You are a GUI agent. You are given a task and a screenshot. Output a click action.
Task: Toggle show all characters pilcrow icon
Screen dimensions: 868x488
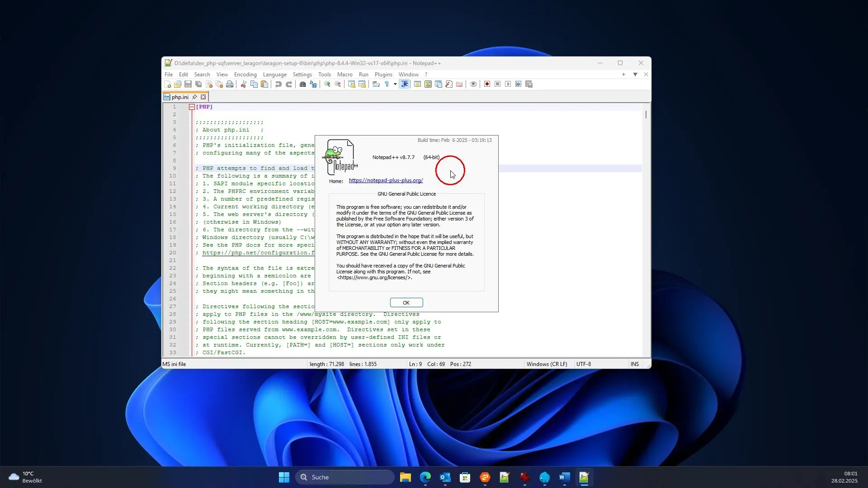click(x=387, y=84)
